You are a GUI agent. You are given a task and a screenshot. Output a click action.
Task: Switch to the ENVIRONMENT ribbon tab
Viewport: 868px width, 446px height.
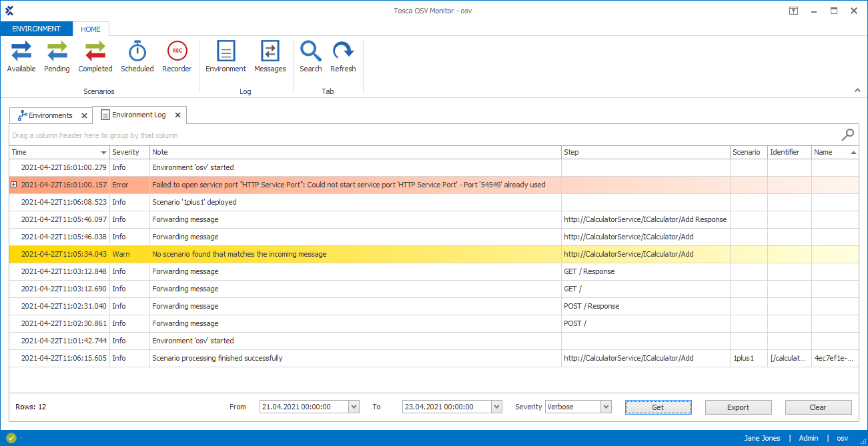pyautogui.click(x=36, y=29)
